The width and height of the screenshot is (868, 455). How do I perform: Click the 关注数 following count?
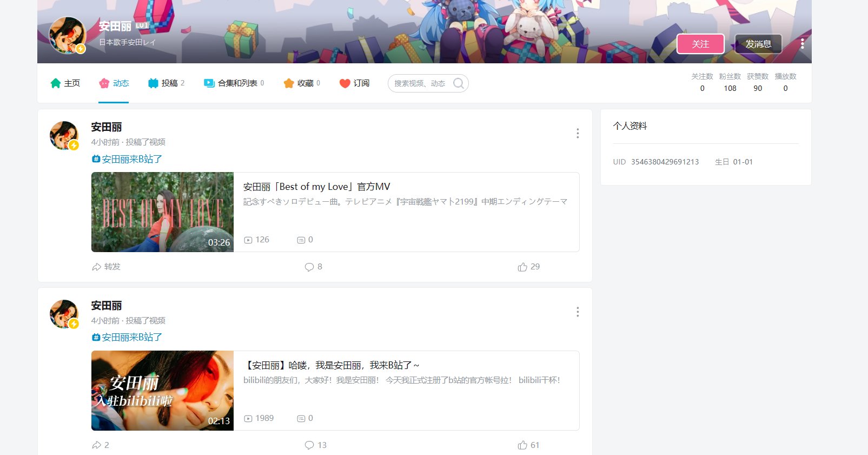702,82
